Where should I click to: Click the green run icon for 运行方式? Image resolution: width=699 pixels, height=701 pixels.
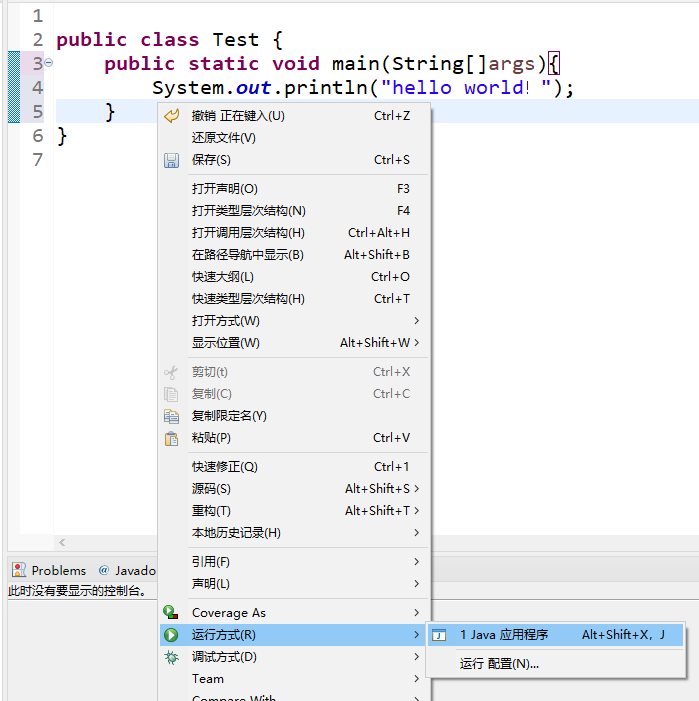click(x=171, y=635)
